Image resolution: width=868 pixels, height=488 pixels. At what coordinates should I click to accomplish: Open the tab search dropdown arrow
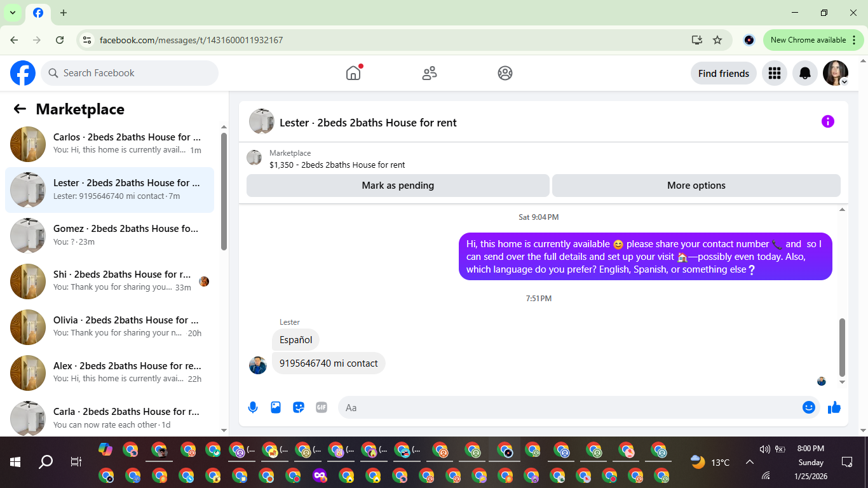12,13
